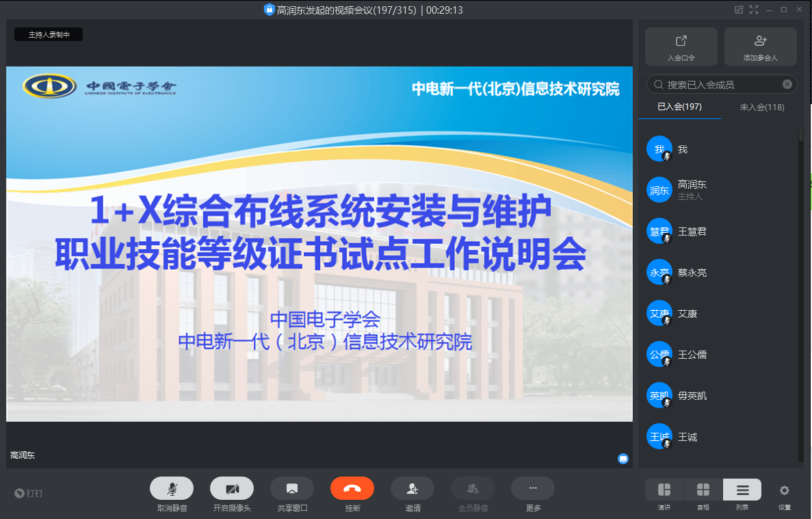Select participant 艾康 in the list

point(720,314)
